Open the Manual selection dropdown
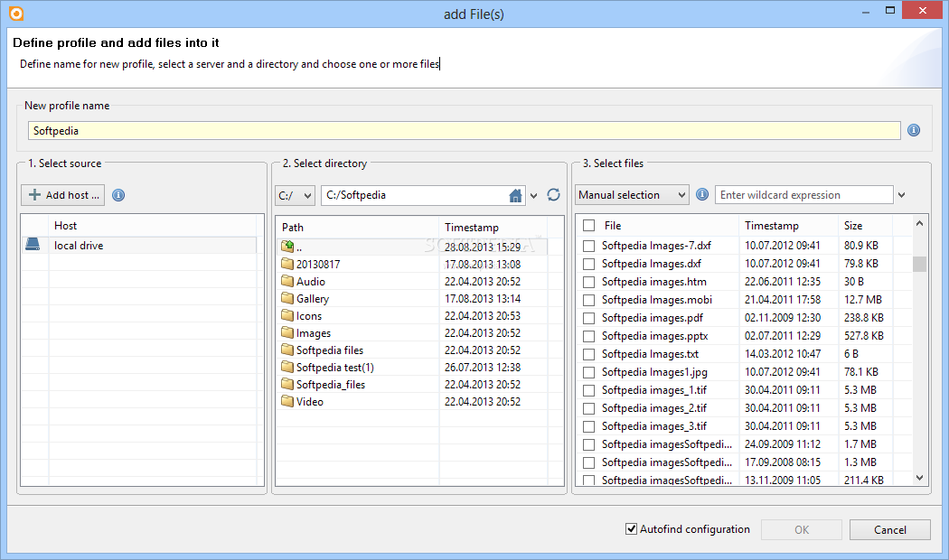The height and width of the screenshot is (560, 949). [632, 195]
